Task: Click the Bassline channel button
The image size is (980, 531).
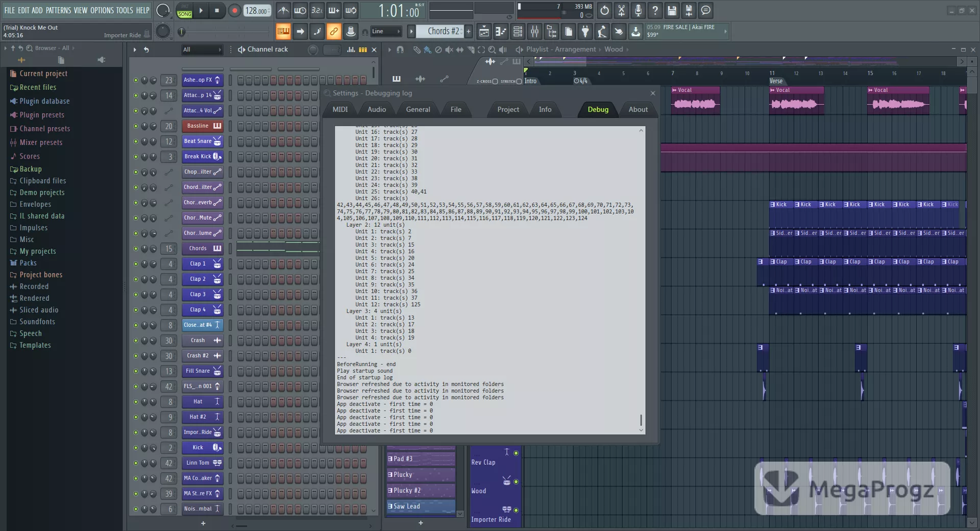Action: click(203, 126)
